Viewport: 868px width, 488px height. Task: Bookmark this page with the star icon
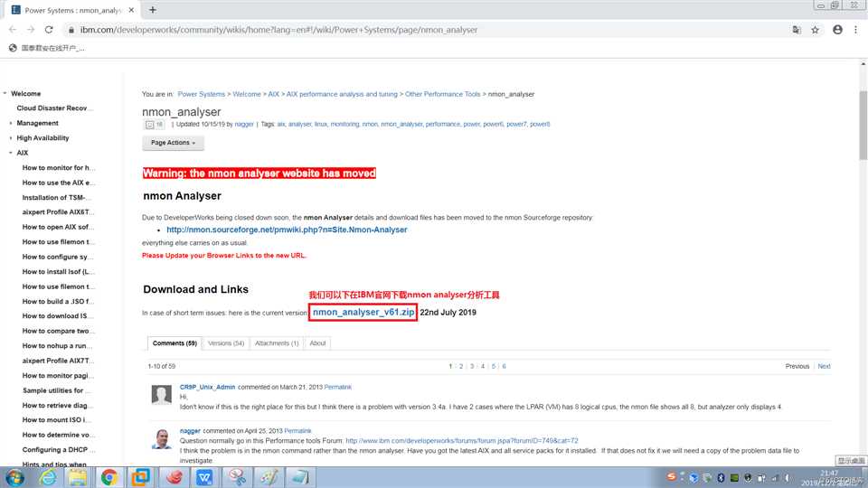pos(815,30)
